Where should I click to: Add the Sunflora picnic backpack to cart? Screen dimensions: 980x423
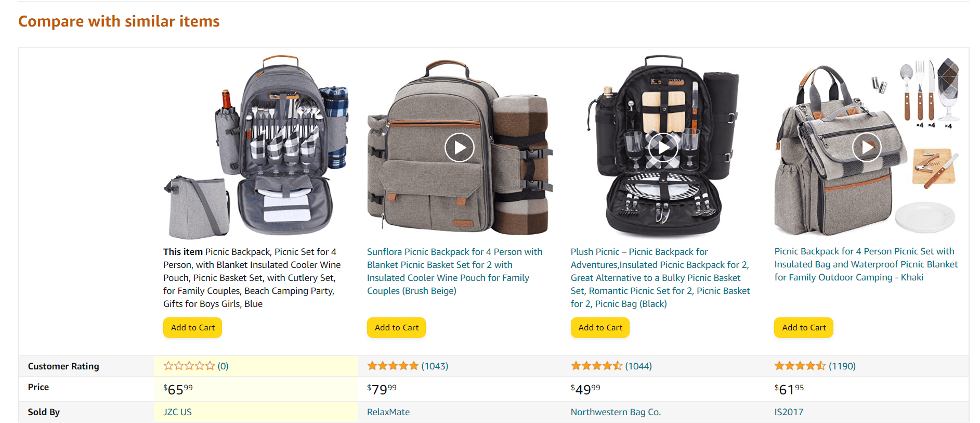coord(396,327)
